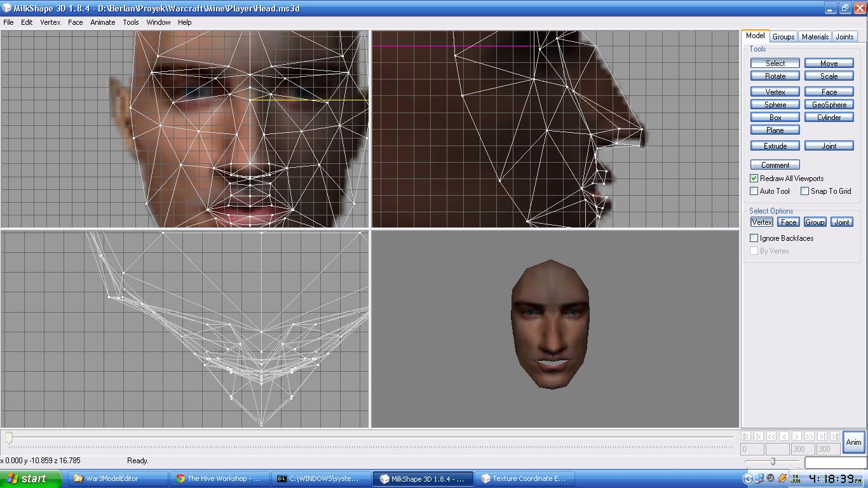Click the volume speaker tray icon
The width and height of the screenshot is (868, 488).
[x=770, y=478]
